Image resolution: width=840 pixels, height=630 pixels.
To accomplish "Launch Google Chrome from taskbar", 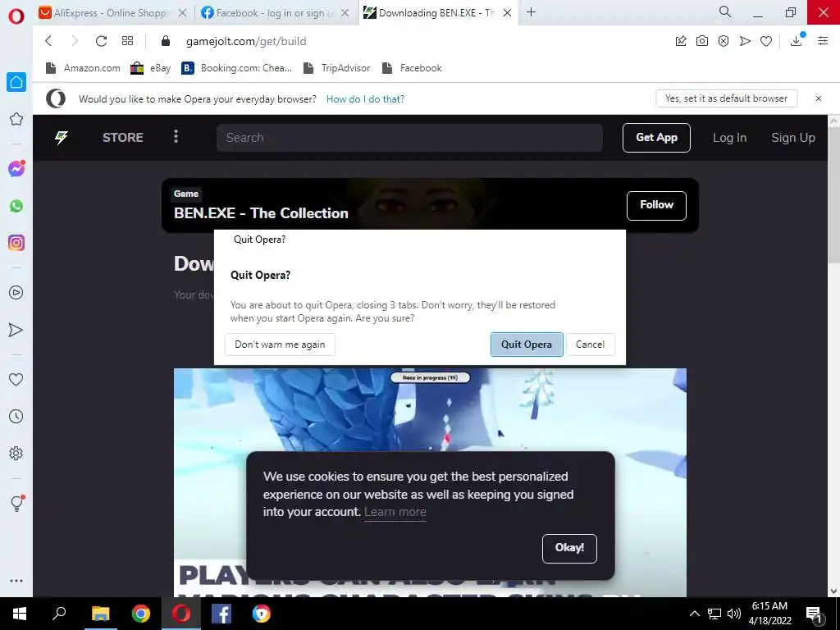I will pyautogui.click(x=141, y=614).
